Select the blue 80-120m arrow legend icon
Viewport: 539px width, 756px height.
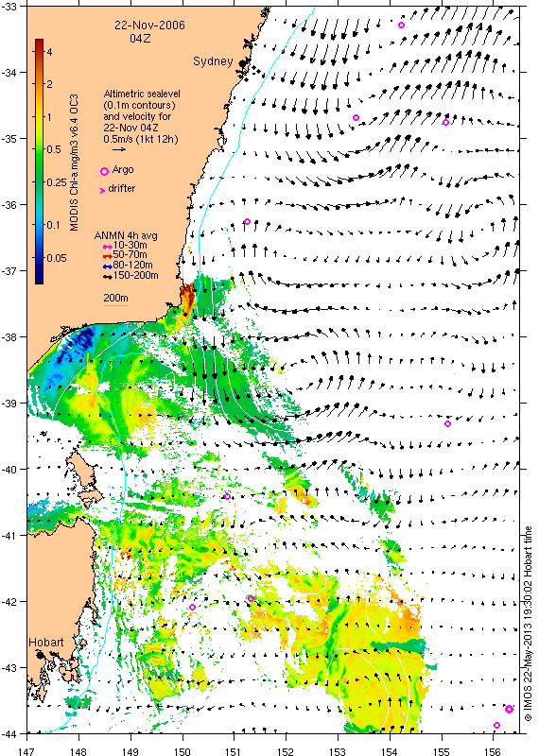[x=108, y=266]
